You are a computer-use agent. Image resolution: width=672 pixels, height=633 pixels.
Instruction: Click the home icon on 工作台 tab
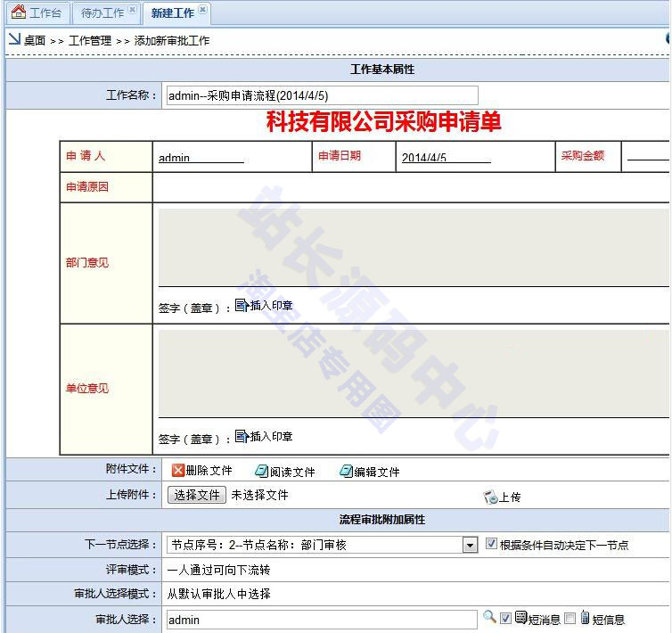click(19, 12)
